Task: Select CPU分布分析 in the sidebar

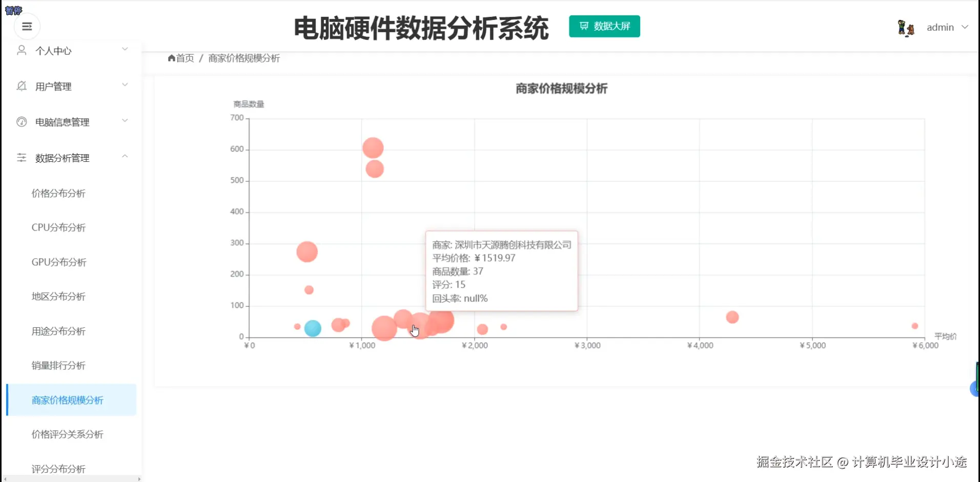Action: pyautogui.click(x=58, y=227)
